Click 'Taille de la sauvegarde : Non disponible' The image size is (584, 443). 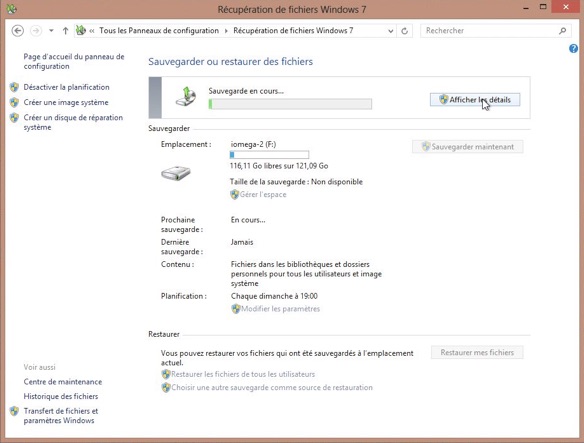(x=296, y=182)
